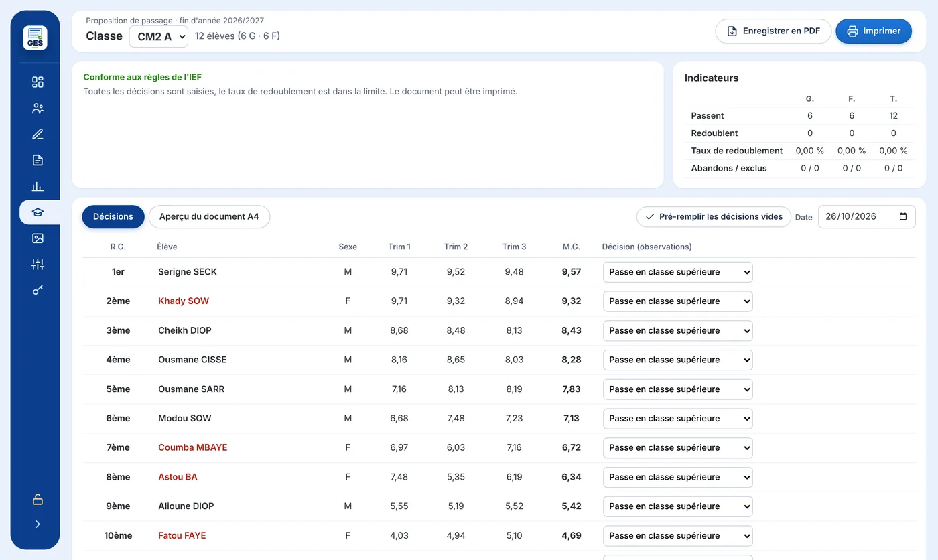This screenshot has height=560, width=938.
Task: Open the document page icon in sidebar
Action: tap(38, 160)
